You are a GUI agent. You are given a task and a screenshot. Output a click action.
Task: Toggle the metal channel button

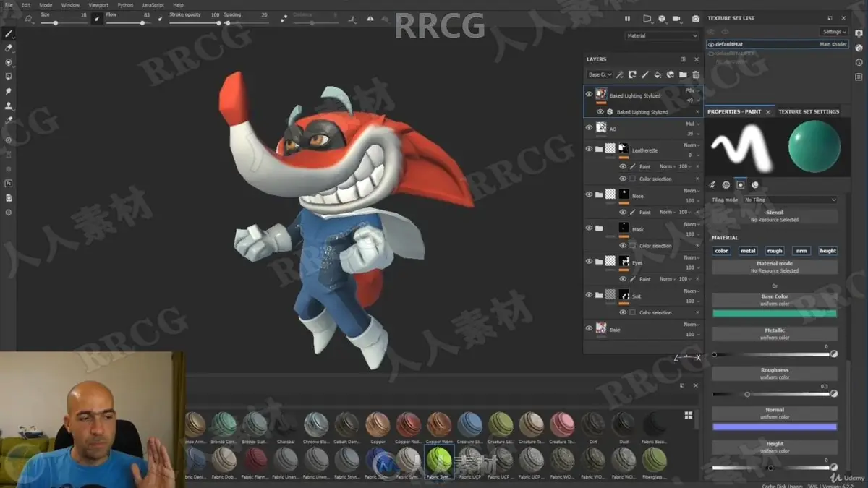[748, 251]
